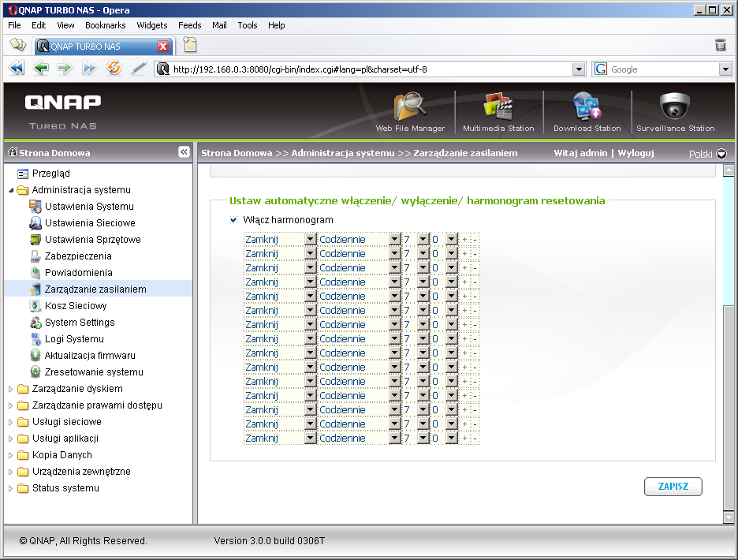Screen dimensions: 738x560
Task: Go forward with green forward arrow
Action: point(65,69)
